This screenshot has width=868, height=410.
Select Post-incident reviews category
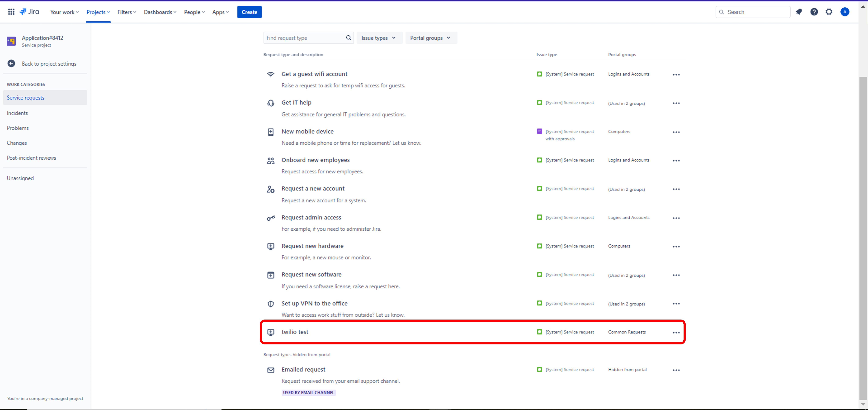[x=31, y=158]
